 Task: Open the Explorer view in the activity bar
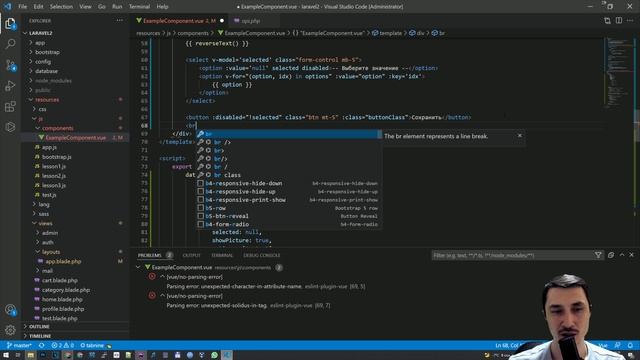click(10, 23)
